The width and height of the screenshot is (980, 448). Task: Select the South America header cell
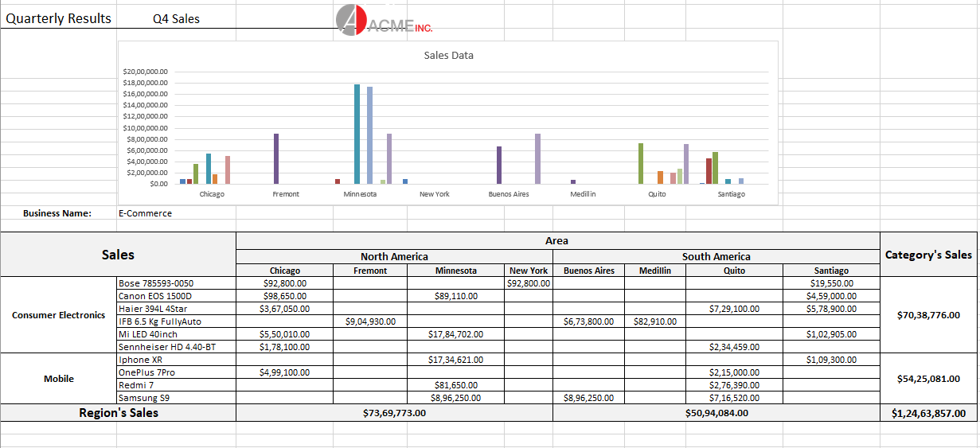[x=716, y=256]
